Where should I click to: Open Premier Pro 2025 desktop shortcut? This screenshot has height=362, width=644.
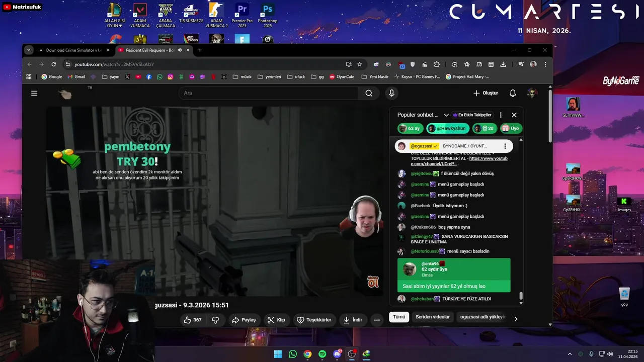click(242, 16)
